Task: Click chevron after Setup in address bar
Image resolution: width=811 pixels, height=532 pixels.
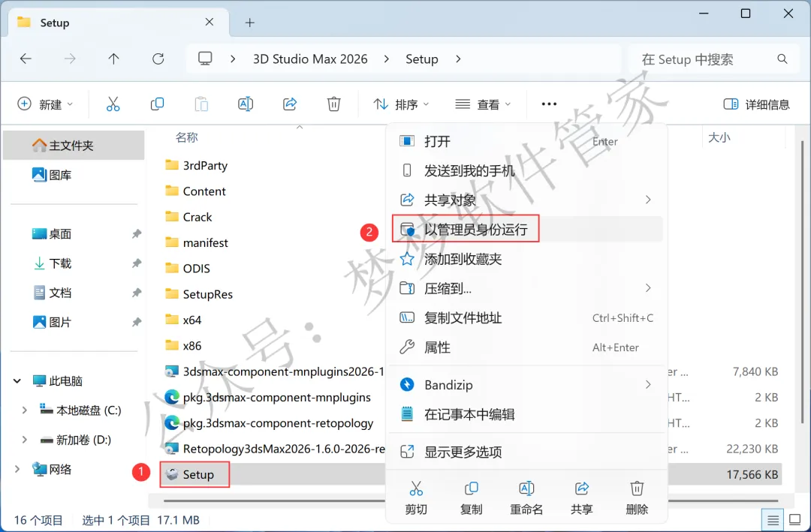Action: point(458,59)
